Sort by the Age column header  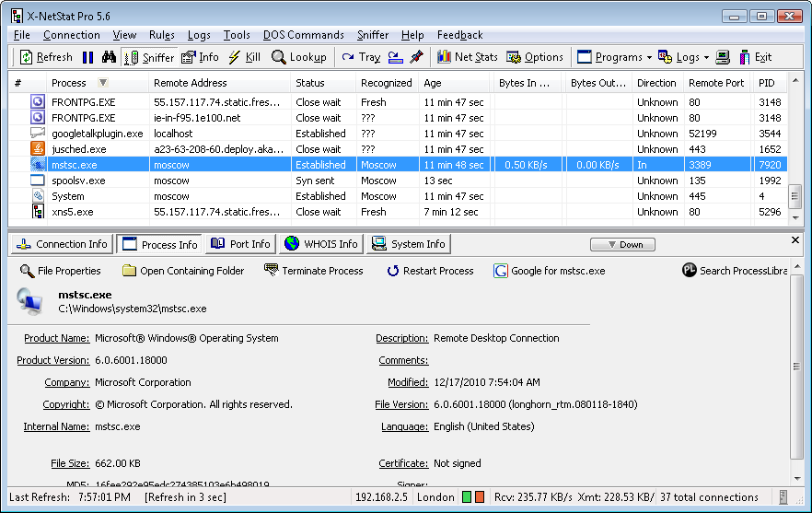[x=454, y=83]
